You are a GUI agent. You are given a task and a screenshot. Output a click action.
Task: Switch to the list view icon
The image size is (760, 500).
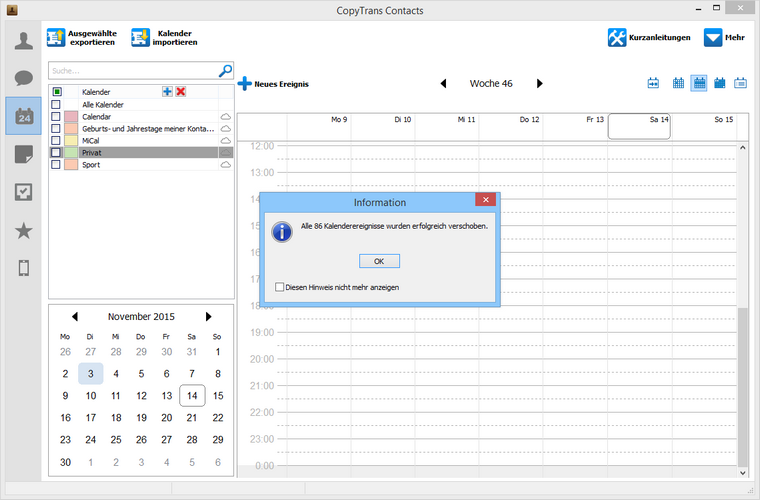(x=740, y=83)
